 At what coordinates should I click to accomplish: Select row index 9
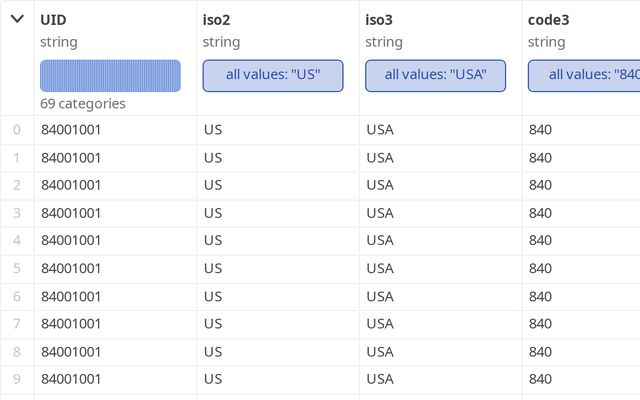click(x=17, y=379)
